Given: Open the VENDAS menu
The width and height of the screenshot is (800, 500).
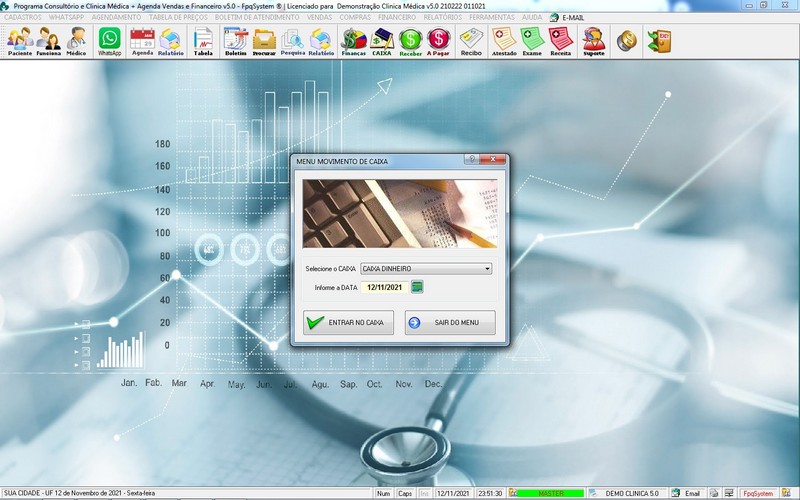Looking at the screenshot, I should click(319, 17).
